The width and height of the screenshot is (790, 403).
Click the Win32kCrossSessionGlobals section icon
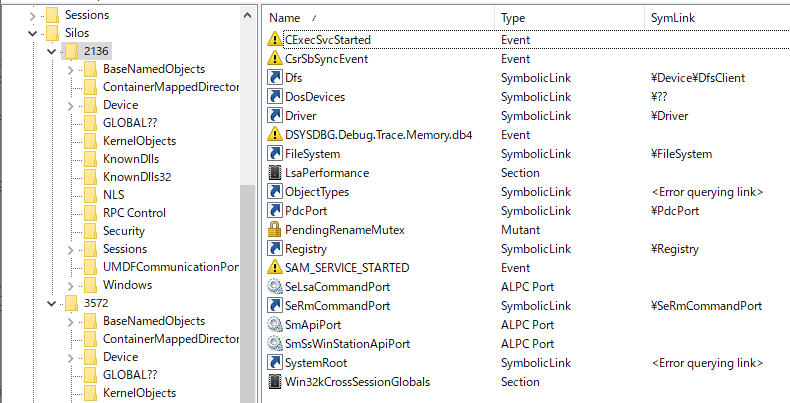coord(276,382)
